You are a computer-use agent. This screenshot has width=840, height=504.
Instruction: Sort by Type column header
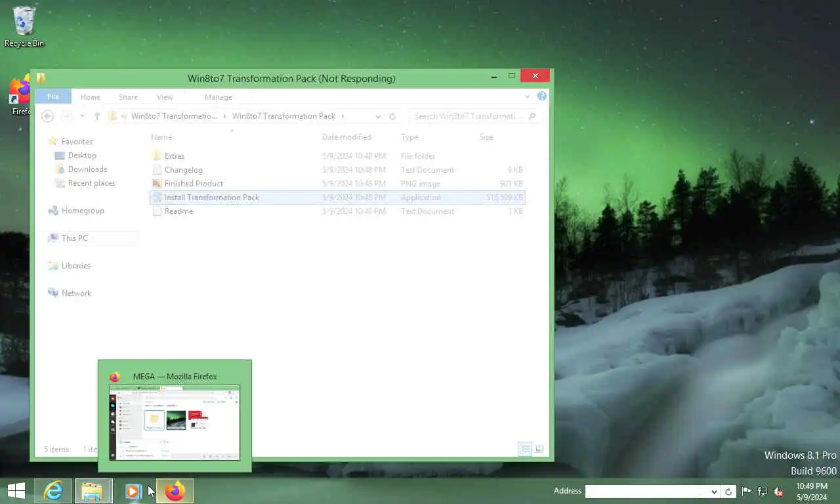[409, 137]
